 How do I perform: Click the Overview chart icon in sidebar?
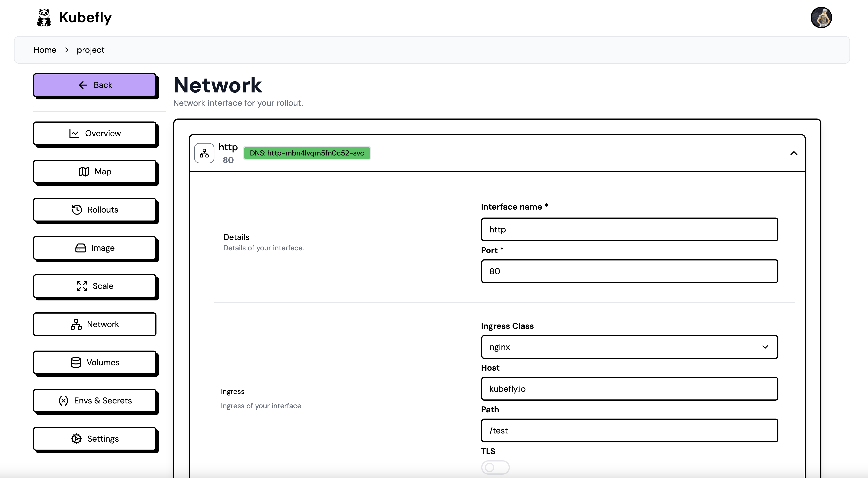click(x=74, y=134)
